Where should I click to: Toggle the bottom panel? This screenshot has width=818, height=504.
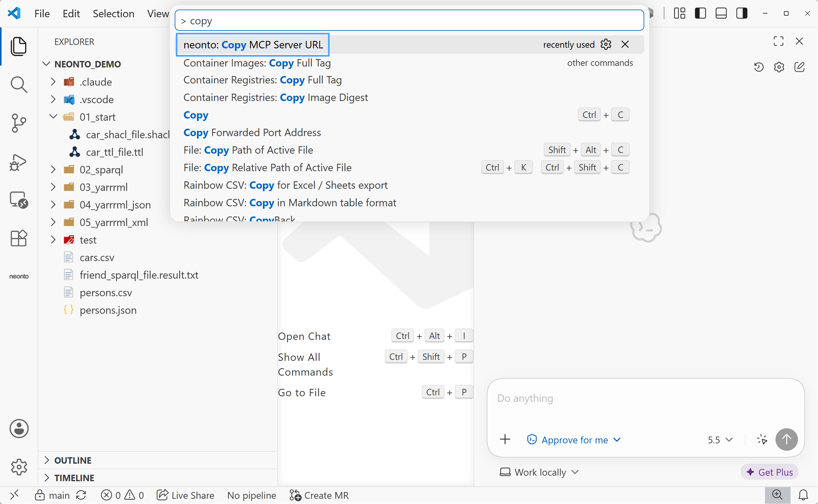pyautogui.click(x=721, y=13)
